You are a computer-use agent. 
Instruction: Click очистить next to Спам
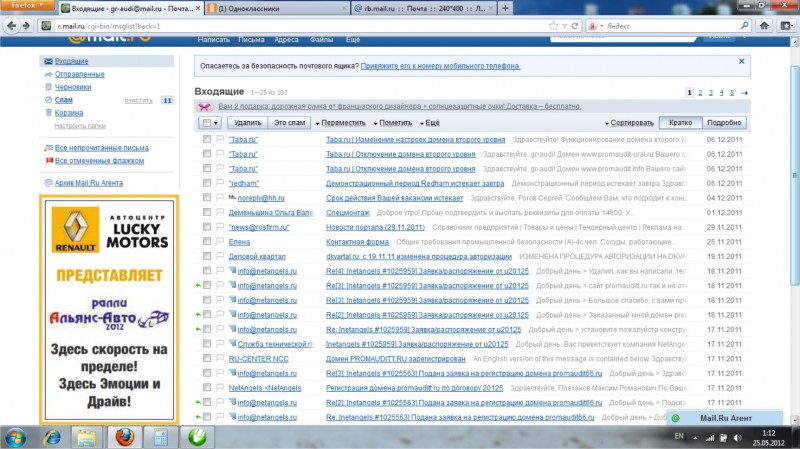(139, 101)
